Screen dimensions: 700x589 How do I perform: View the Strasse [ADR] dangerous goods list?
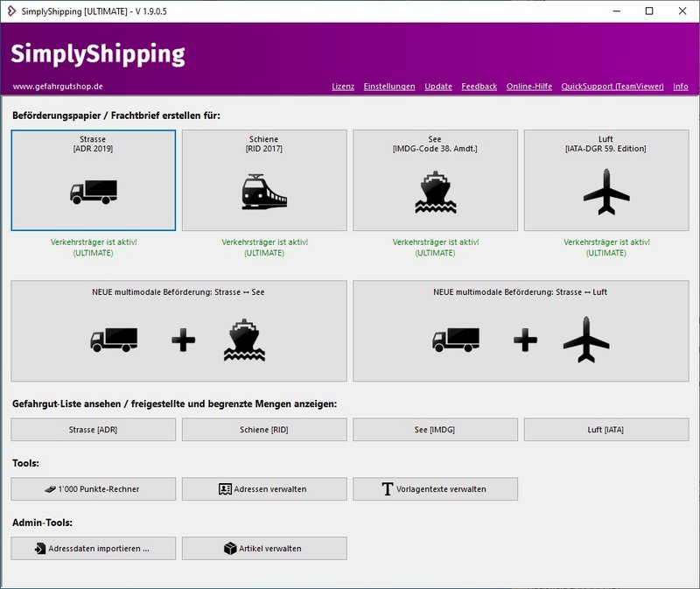(x=93, y=430)
